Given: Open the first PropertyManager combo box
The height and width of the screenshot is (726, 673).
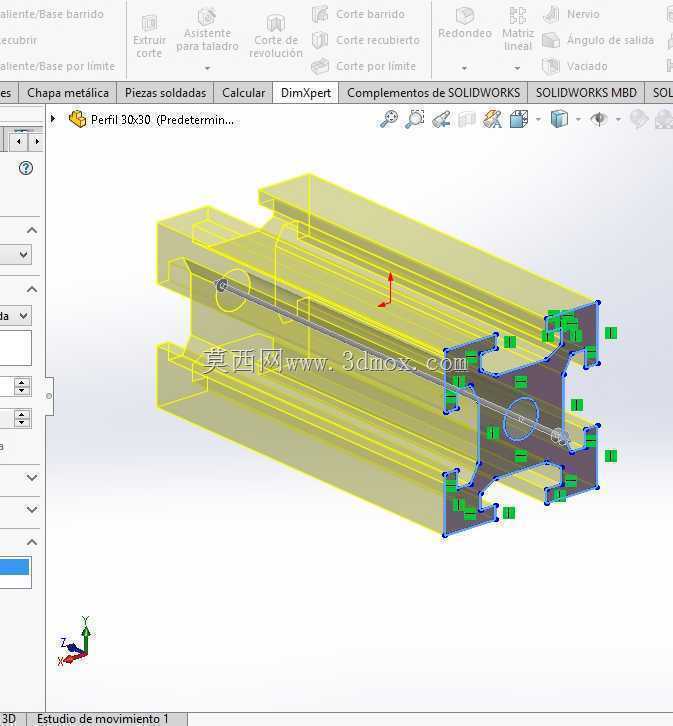Looking at the screenshot, I should coord(16,255).
